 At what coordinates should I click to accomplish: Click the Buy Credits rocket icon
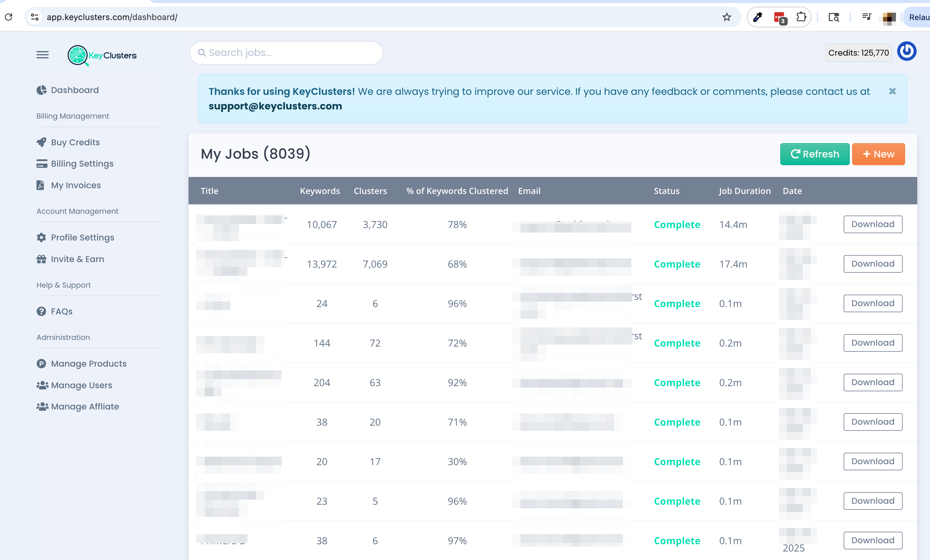click(42, 142)
